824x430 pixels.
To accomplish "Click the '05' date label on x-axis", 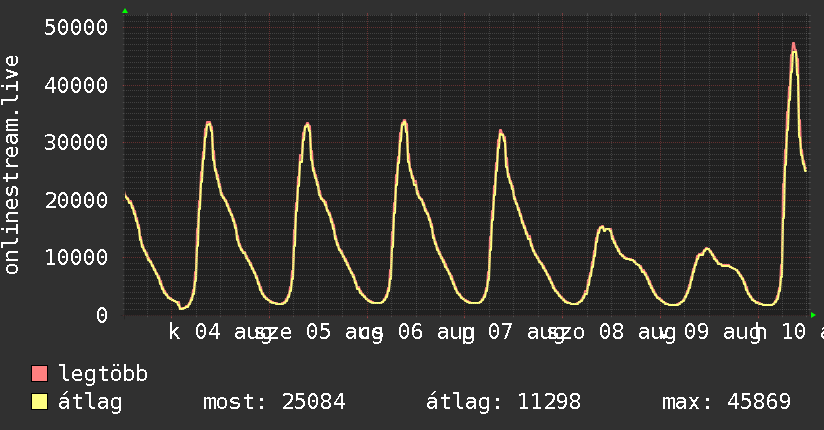I will (318, 332).
